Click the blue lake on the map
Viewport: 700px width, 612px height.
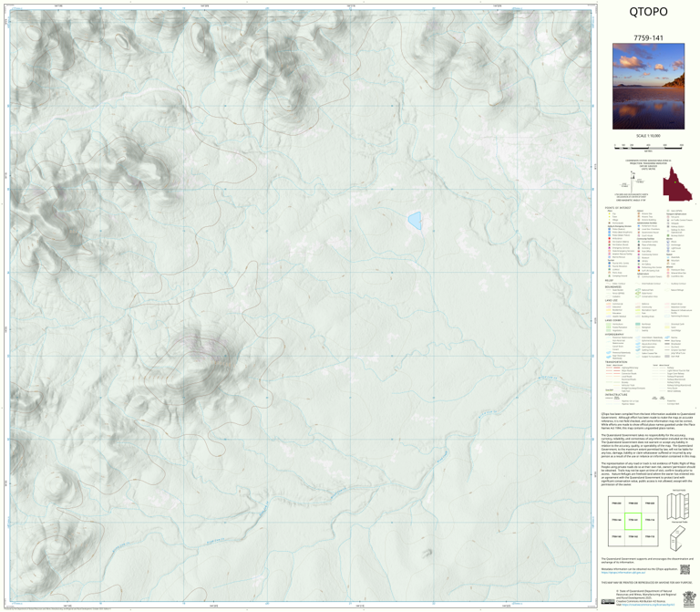pos(415,221)
